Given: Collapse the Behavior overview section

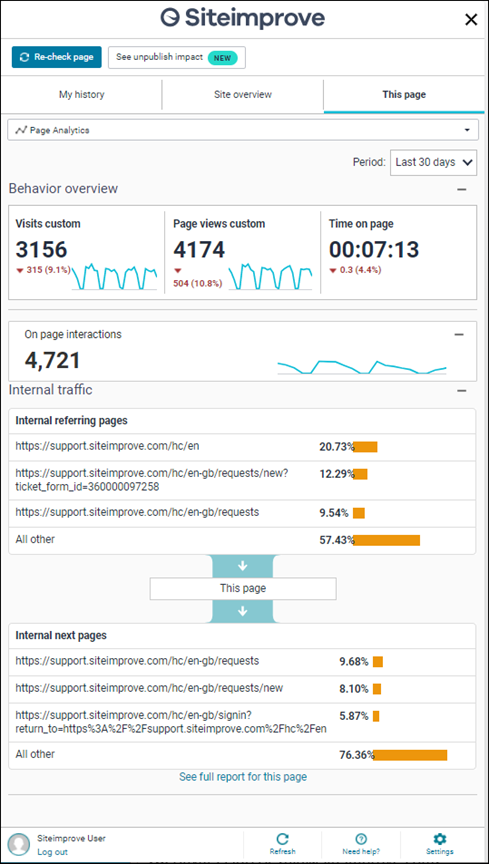Looking at the screenshot, I should 462,190.
